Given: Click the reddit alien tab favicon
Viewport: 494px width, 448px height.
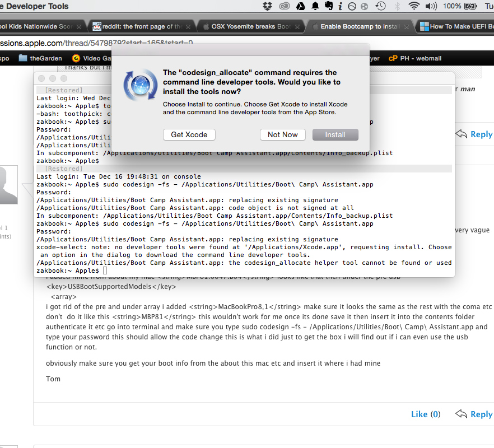Looking at the screenshot, I should [97, 26].
